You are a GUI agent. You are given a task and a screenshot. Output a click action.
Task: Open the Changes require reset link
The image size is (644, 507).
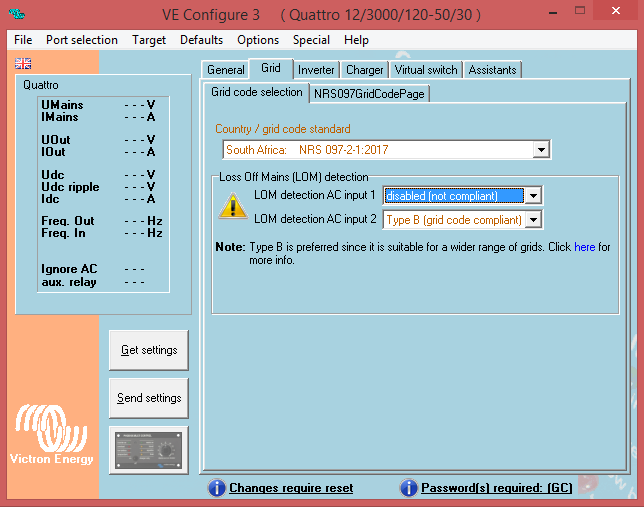click(291, 488)
